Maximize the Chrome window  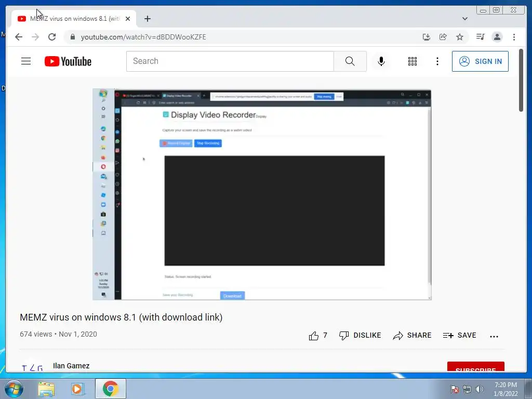496,10
